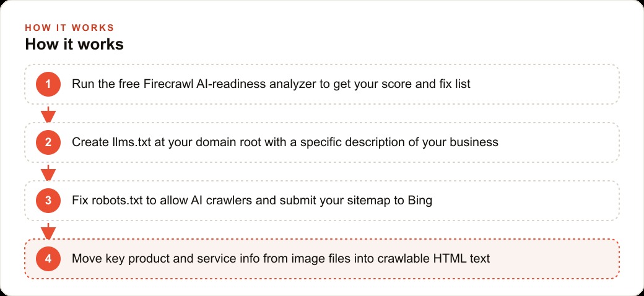This screenshot has width=644, height=296.
Task: Click the 'How it works' black heading
Action: pos(74,45)
